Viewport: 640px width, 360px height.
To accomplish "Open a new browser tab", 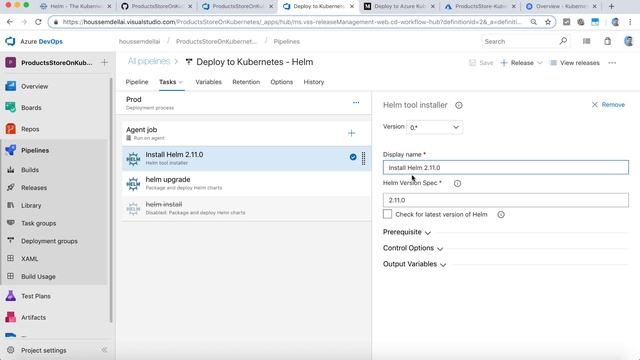I will [x=611, y=6].
